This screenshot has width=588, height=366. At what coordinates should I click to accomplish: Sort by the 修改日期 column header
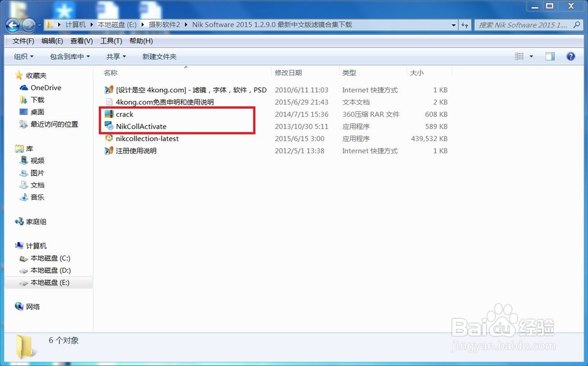click(x=288, y=73)
